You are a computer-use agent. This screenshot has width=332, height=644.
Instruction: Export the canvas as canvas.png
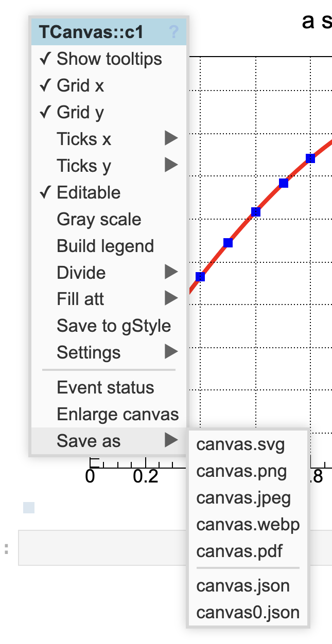pyautogui.click(x=241, y=471)
